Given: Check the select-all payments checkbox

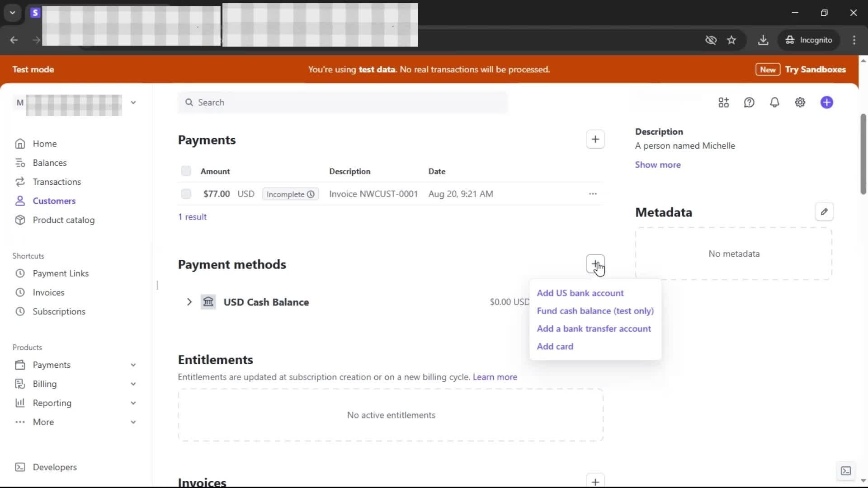Looking at the screenshot, I should click(x=186, y=171).
